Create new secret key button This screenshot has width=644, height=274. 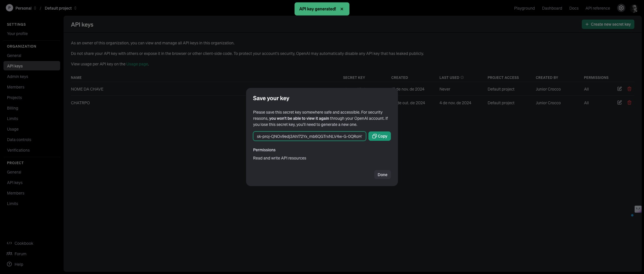click(608, 24)
